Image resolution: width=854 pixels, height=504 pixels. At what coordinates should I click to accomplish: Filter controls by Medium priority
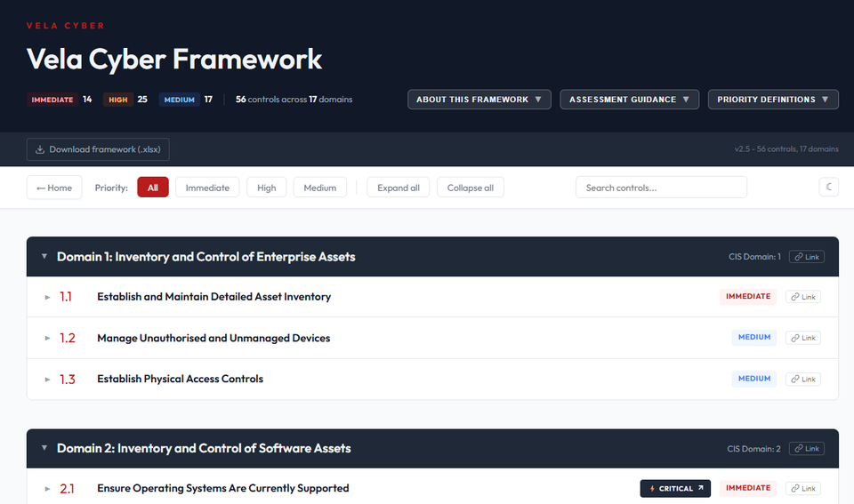pyautogui.click(x=319, y=188)
